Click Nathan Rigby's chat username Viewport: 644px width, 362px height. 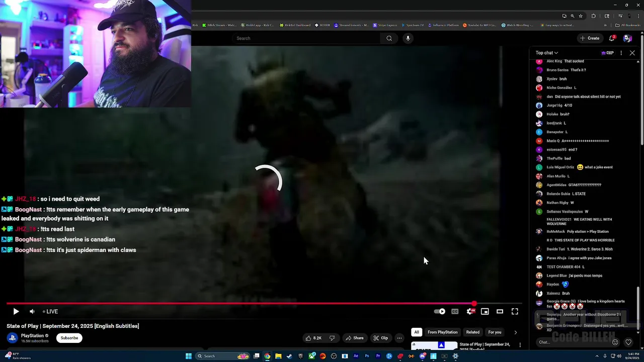pyautogui.click(x=556, y=203)
